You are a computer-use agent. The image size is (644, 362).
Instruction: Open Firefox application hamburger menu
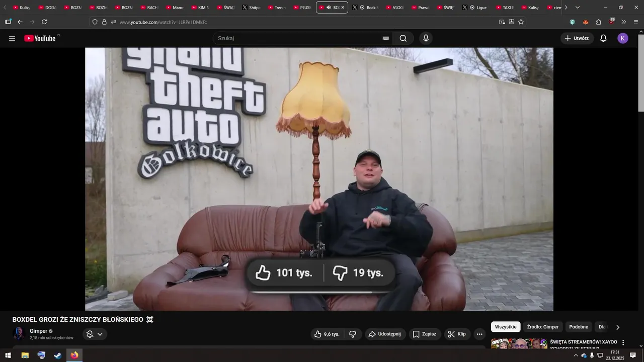pyautogui.click(x=636, y=22)
